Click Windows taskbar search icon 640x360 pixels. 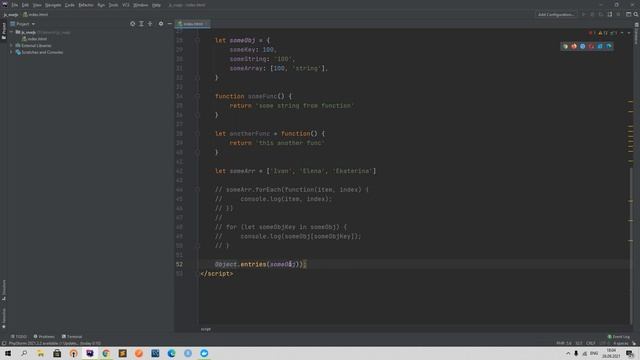point(24,353)
